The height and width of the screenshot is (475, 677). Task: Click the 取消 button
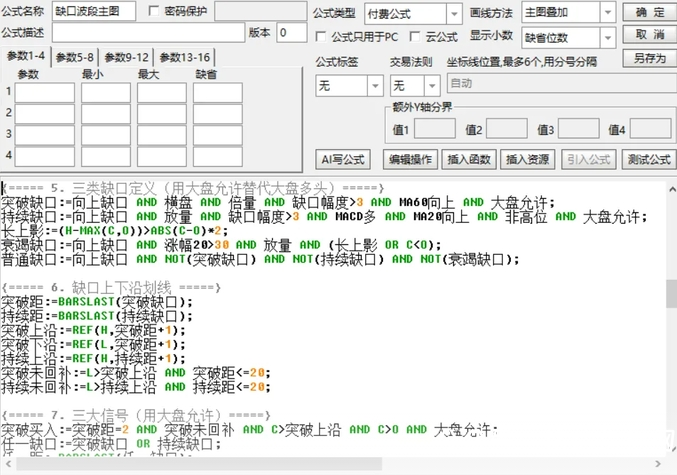[x=650, y=34]
